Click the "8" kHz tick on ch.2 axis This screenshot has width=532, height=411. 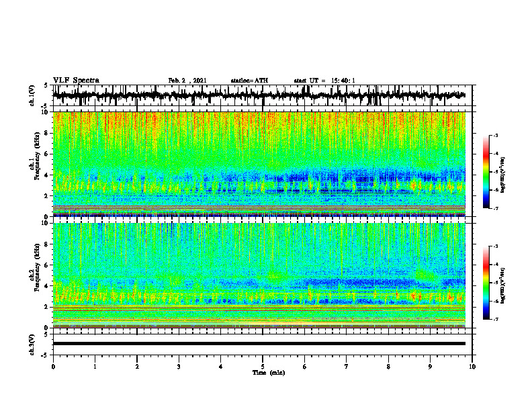[46, 244]
